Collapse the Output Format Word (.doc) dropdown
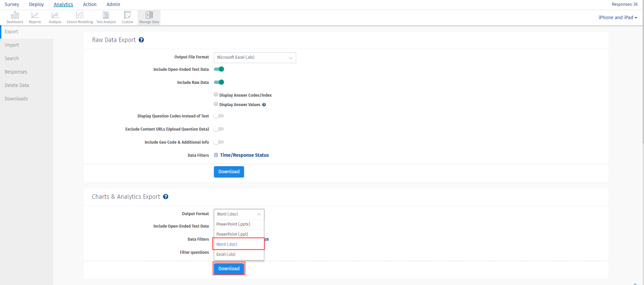The height and width of the screenshot is (285, 644). pos(239,214)
